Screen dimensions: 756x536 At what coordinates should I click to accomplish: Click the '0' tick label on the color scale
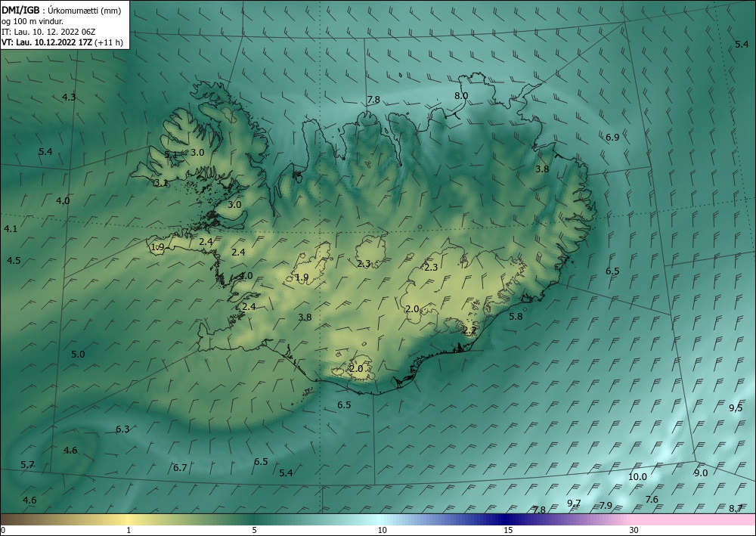coord(3,530)
